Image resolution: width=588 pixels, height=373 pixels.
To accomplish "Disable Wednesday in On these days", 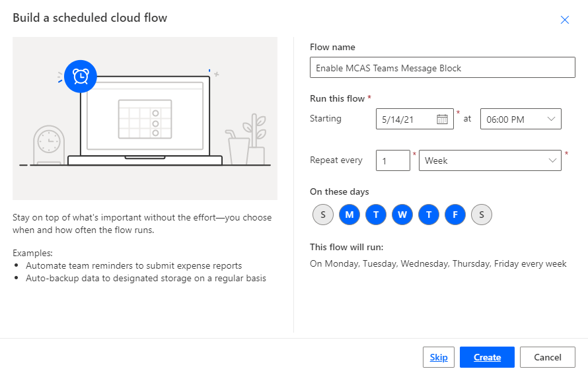I will pos(402,215).
